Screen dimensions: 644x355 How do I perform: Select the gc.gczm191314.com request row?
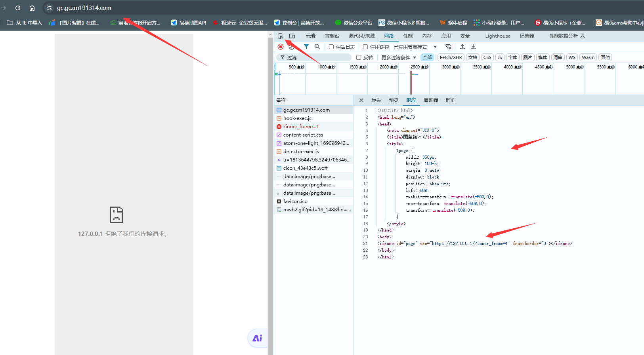coord(314,110)
